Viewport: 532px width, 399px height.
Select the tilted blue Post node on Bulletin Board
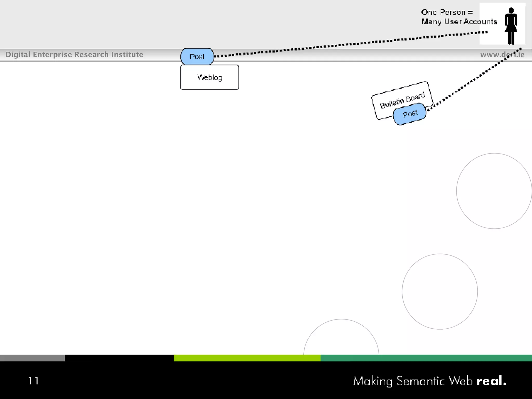410,114
